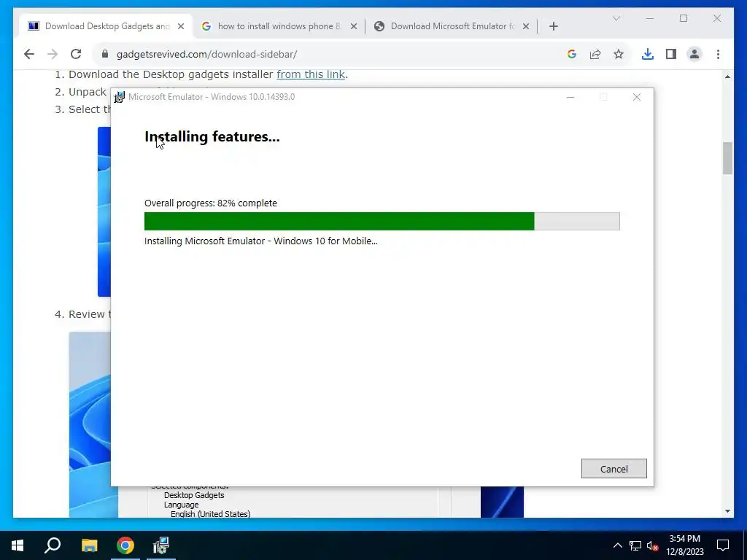Reload the gadgetsrevived page
Viewport: 747px width, 560px height.
(76, 54)
